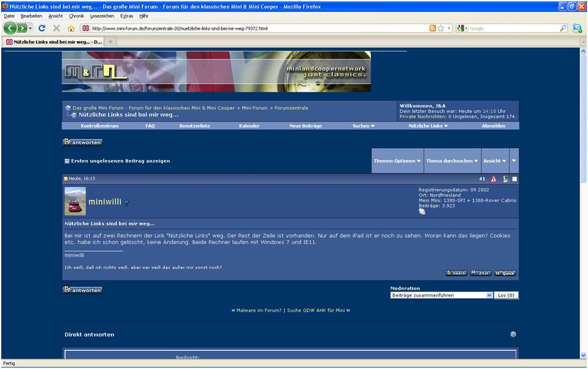Open the Lesezeichen menu in the menu bar
This screenshot has height=369, width=588.
point(102,16)
